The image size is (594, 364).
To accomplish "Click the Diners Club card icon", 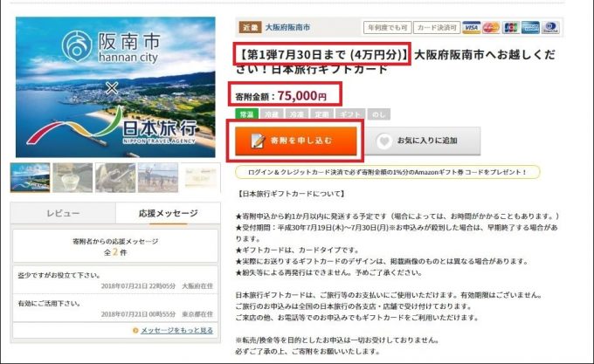I will 550,27.
